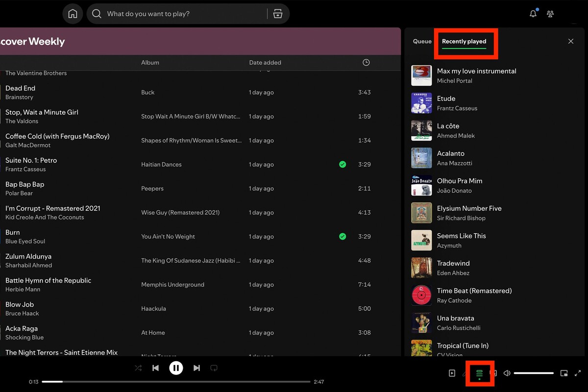Open What's New notifications bell
Image resolution: width=588 pixels, height=392 pixels.
tap(533, 14)
